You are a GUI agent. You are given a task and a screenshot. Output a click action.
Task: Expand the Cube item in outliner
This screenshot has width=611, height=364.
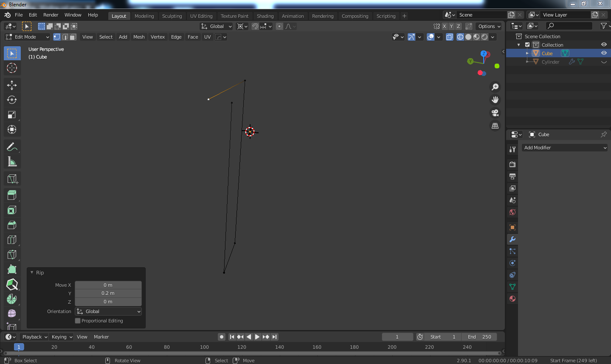click(527, 53)
